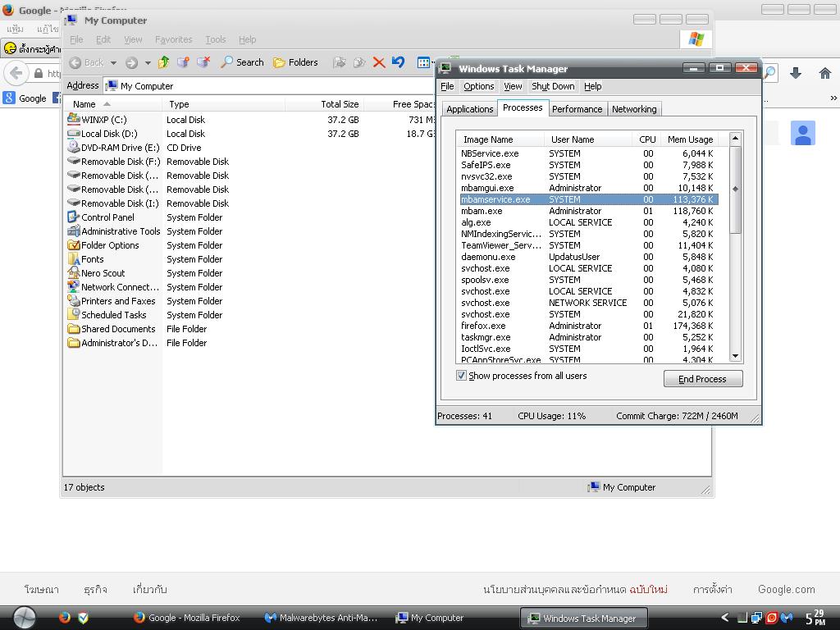Toggle the Folders pane in My Computer

295,62
